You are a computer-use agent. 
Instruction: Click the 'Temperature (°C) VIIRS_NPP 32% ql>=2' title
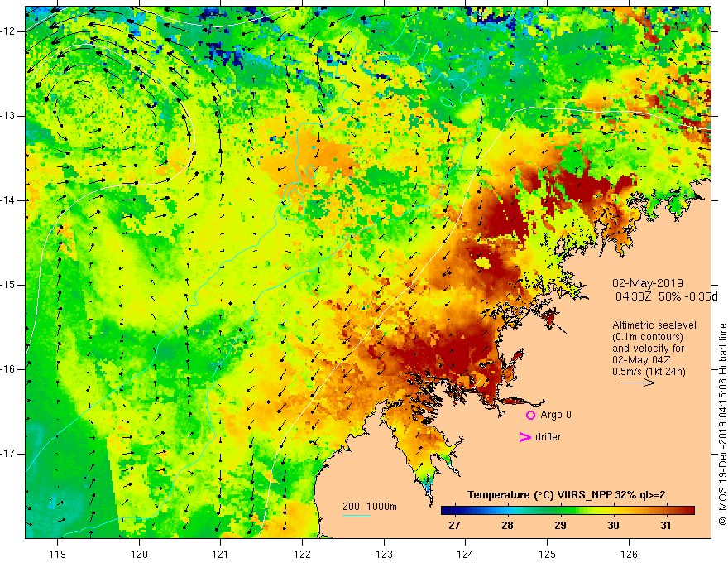point(567,495)
